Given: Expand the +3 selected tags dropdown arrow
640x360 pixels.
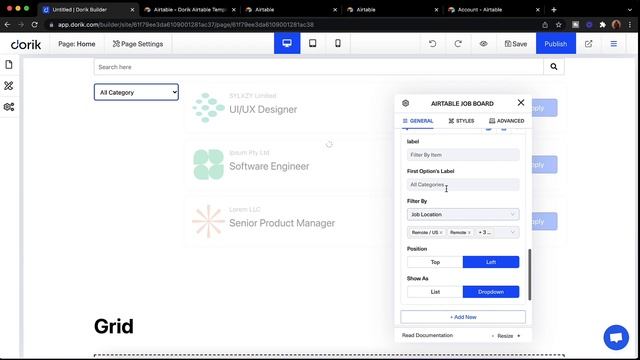Looking at the screenshot, I should 512,232.
